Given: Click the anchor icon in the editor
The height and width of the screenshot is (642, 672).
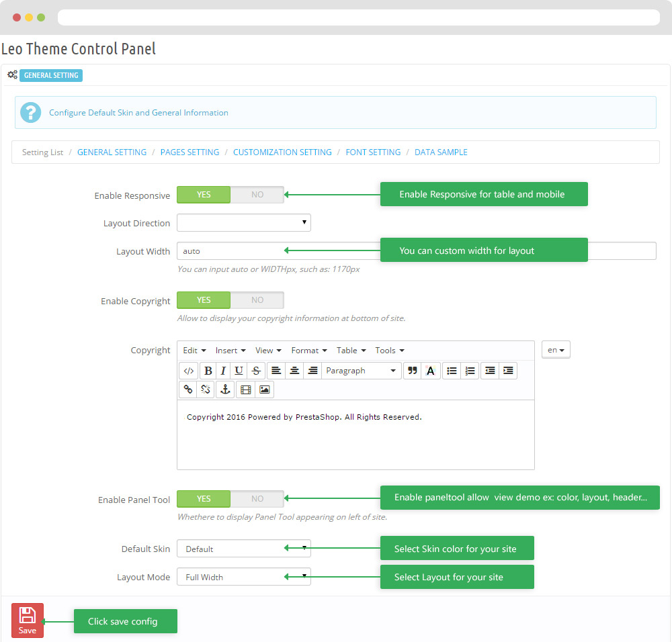Looking at the screenshot, I should click(x=225, y=389).
